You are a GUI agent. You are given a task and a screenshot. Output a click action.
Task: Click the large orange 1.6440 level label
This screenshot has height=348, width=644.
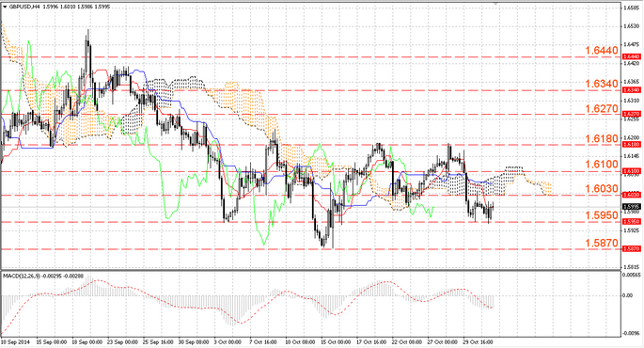tap(602, 51)
